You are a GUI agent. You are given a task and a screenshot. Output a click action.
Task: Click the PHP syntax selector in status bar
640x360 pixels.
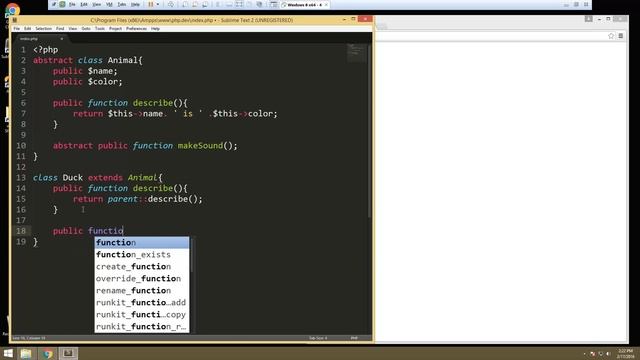tap(354, 338)
